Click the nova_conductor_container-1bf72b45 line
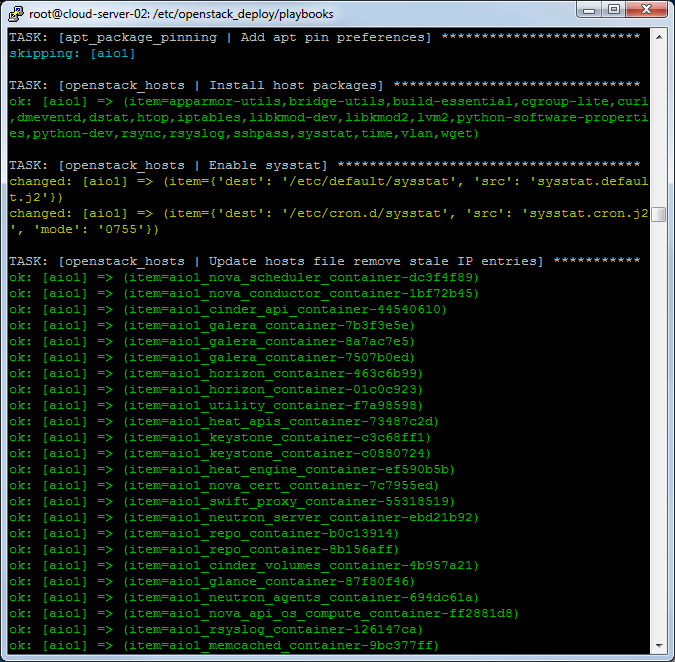 point(244,293)
